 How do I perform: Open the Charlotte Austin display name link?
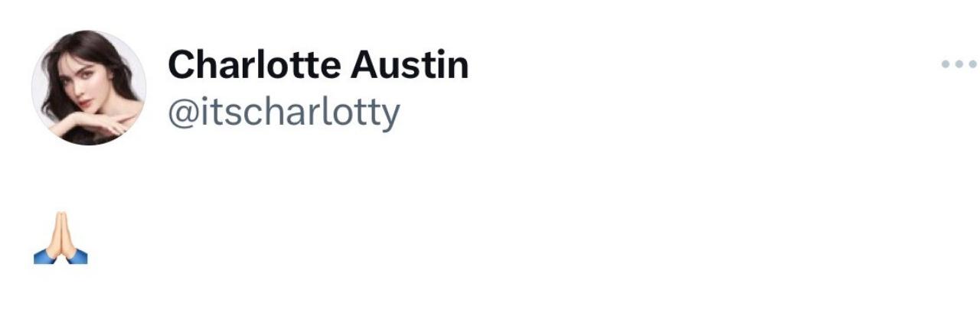point(318,65)
